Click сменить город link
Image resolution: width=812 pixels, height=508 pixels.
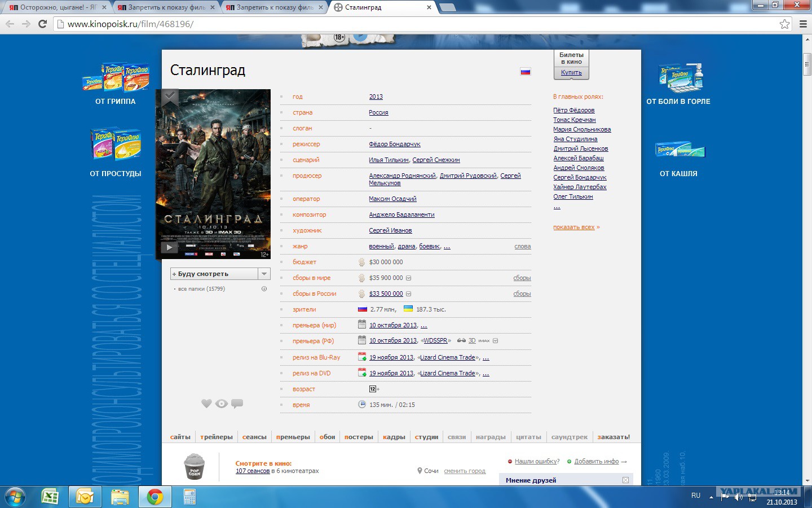tap(465, 471)
